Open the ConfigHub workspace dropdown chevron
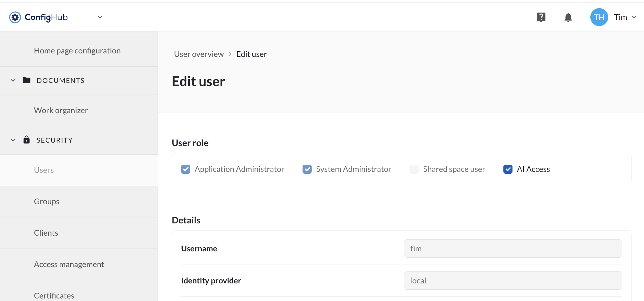The image size is (644, 301). pos(100,17)
